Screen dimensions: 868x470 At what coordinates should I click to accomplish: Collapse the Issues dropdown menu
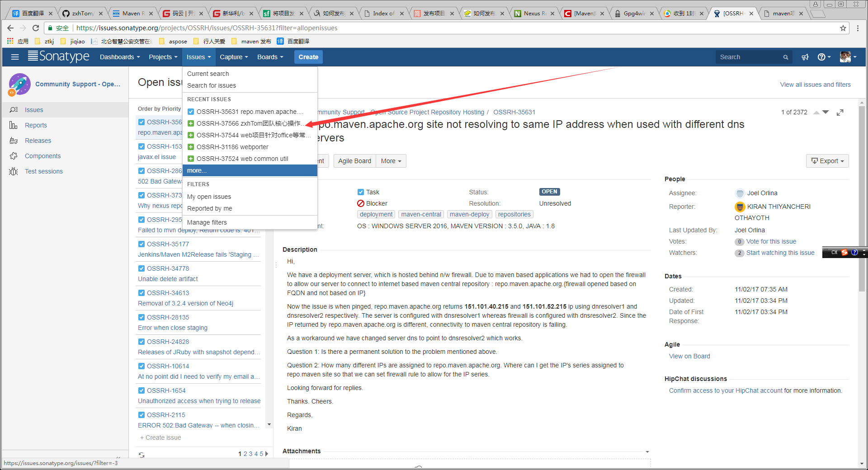click(198, 57)
